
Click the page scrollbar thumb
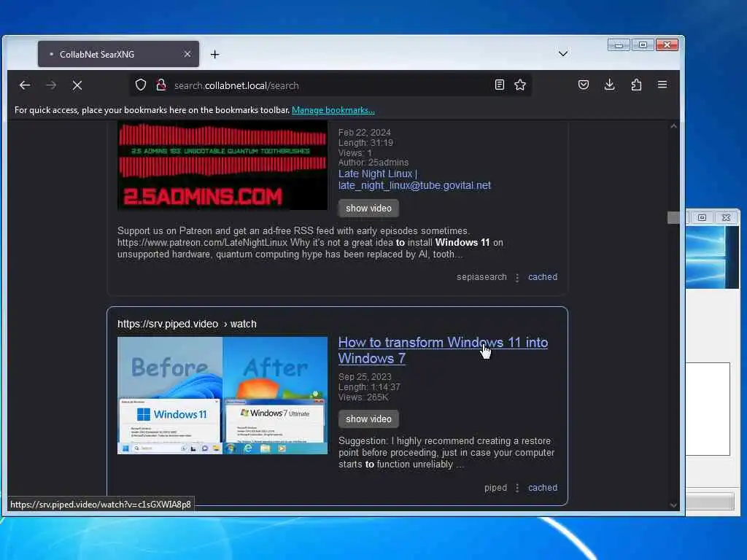(673, 217)
